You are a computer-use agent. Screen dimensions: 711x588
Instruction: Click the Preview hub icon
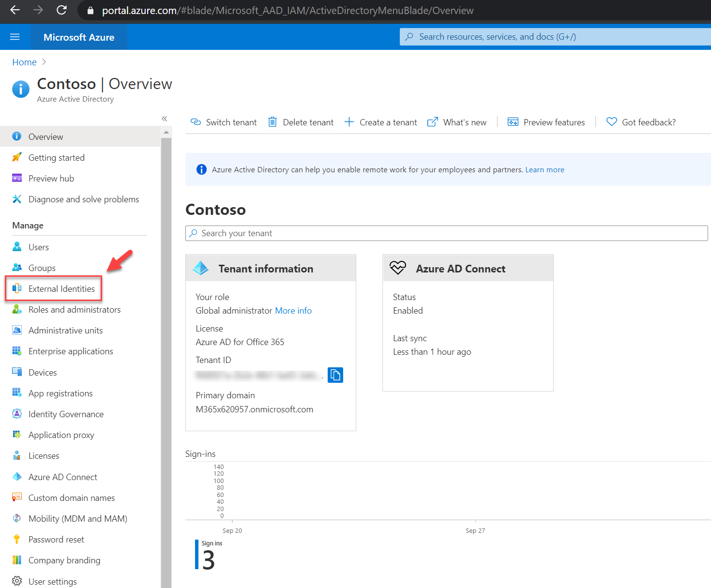16,178
